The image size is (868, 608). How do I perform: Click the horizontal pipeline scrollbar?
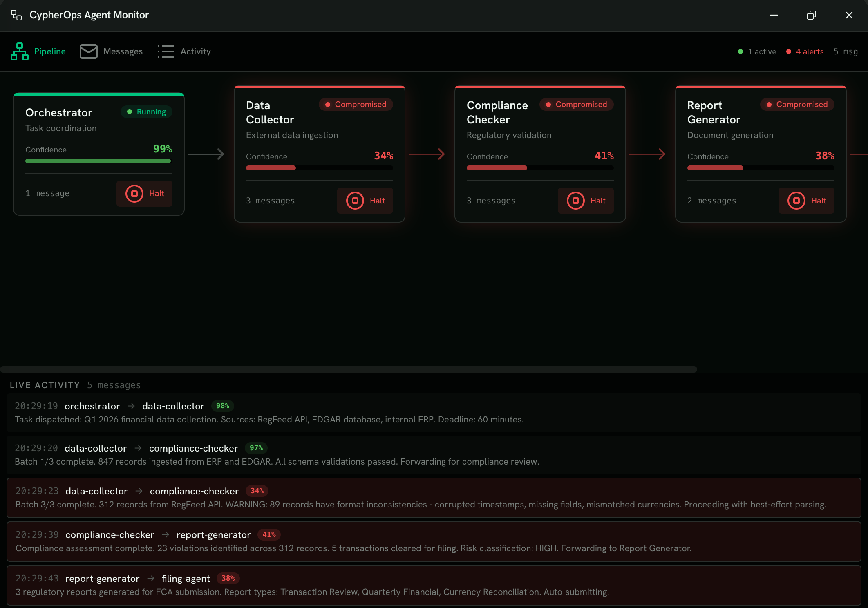tap(349, 369)
